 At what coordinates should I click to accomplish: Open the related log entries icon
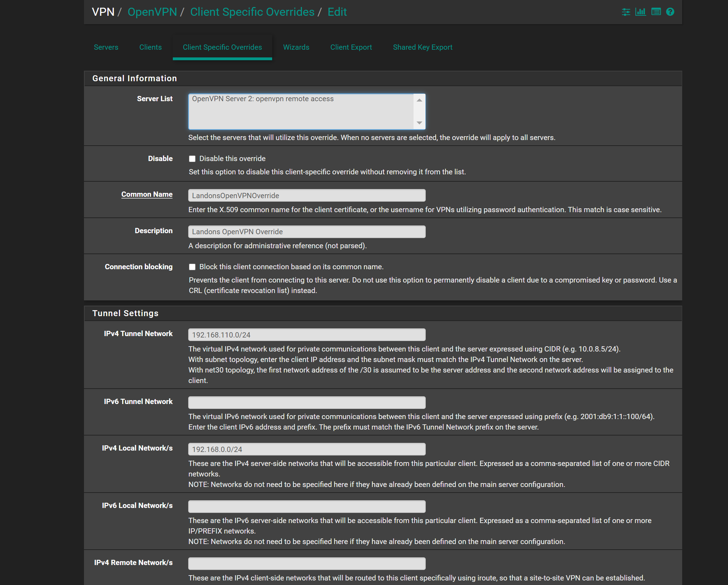pos(656,12)
